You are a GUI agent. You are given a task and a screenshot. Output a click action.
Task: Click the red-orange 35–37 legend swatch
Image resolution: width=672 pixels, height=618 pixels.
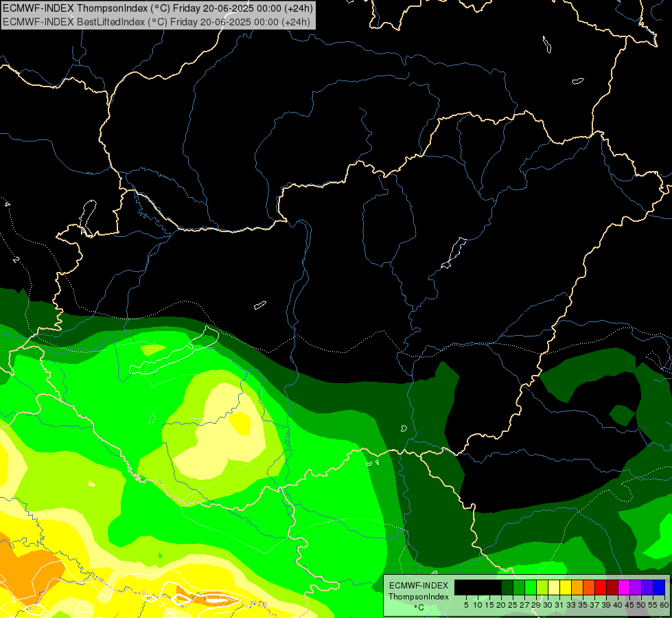pos(589,587)
